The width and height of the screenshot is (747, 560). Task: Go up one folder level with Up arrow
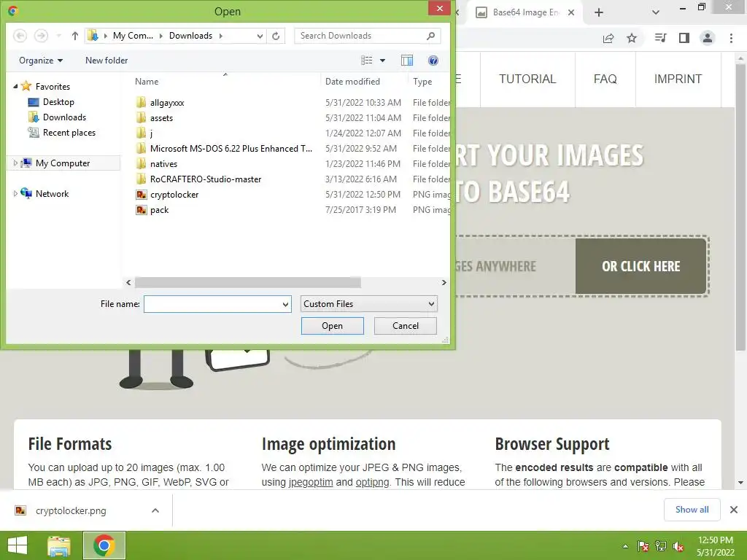(75, 36)
